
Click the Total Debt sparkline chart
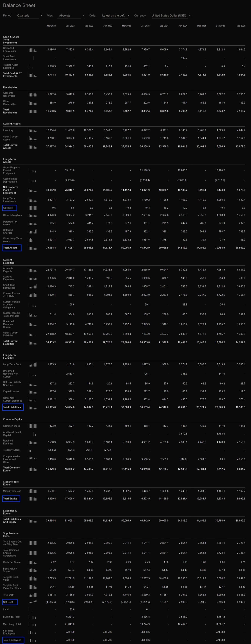point(32,595)
